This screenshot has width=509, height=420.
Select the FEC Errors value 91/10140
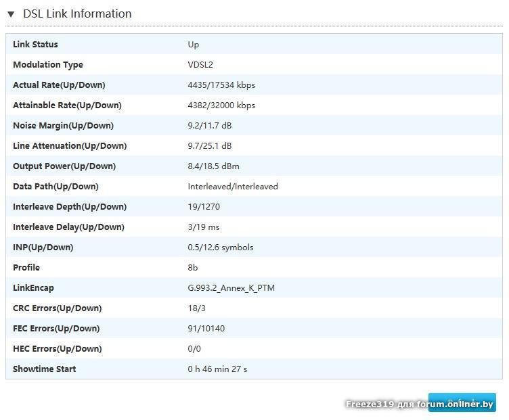point(206,329)
